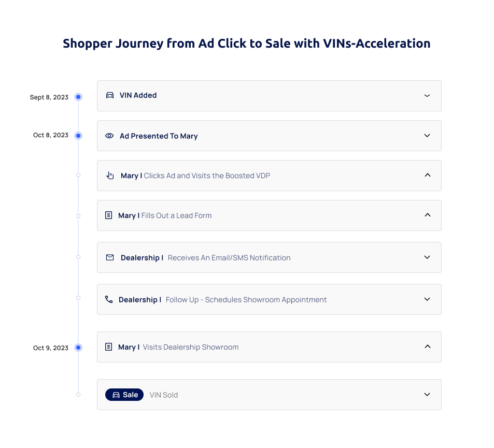Expand the Follow Up Schedules Showroom Appointment chevron
Image resolution: width=494 pixels, height=448 pixels.
coord(427,299)
